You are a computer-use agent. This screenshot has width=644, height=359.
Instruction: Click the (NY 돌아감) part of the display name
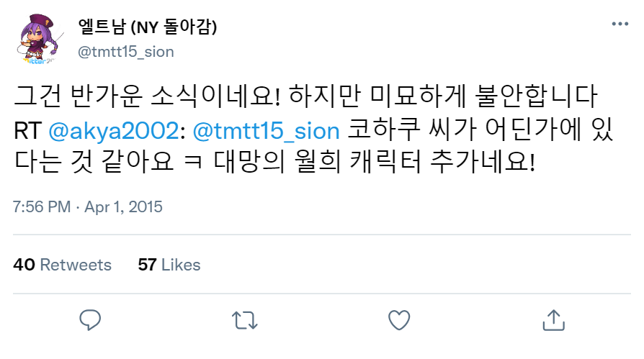(174, 27)
